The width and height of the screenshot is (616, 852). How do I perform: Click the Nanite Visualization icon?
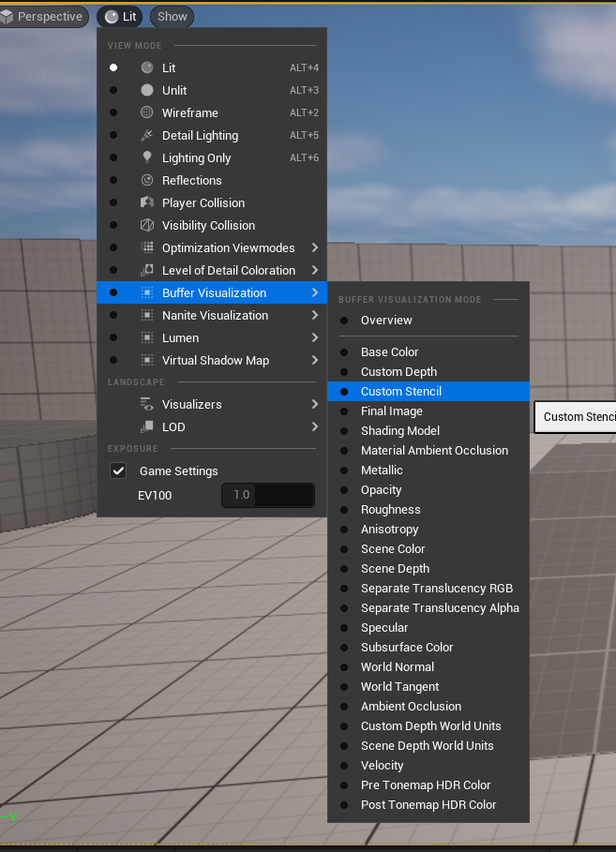coord(147,315)
